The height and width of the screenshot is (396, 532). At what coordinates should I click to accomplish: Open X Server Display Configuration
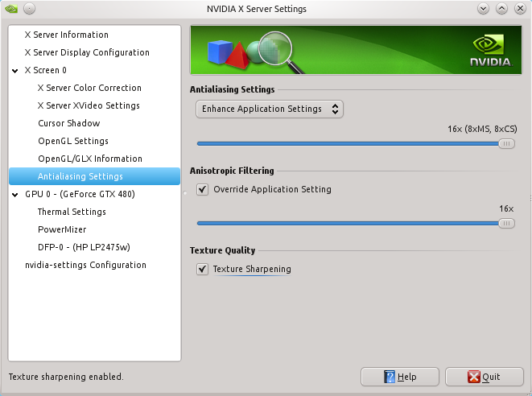point(87,52)
